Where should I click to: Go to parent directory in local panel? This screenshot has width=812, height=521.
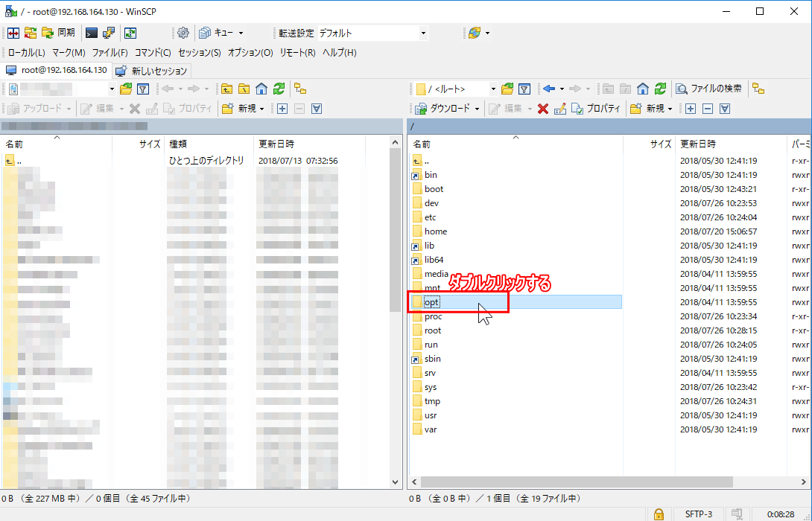pyautogui.click(x=226, y=89)
